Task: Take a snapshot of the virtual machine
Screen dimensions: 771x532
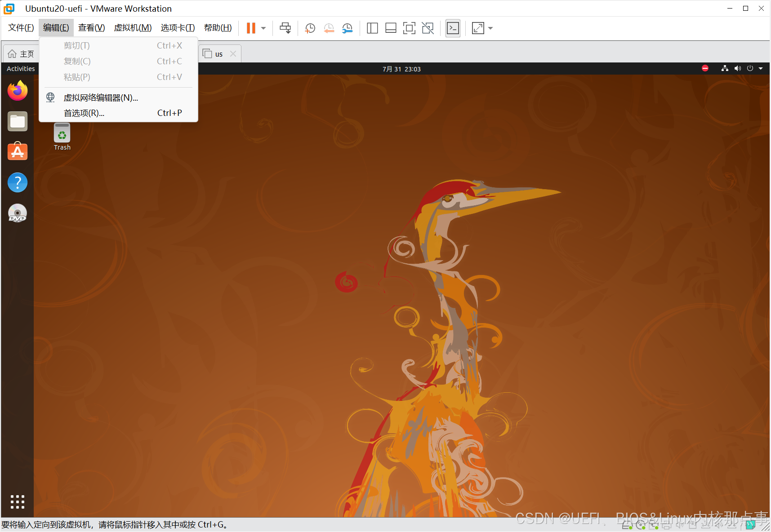Action: (310, 28)
